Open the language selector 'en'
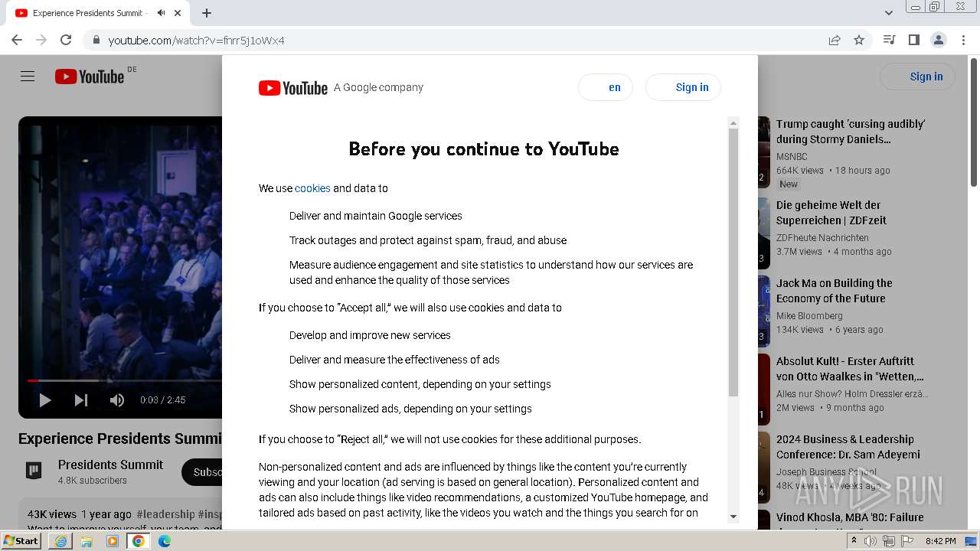 (606, 87)
